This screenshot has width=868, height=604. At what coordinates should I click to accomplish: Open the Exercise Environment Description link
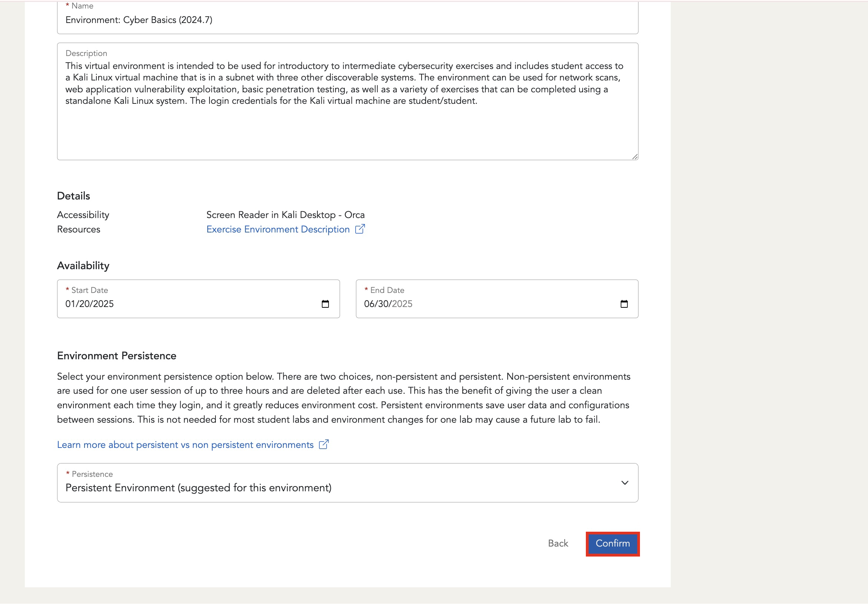pos(278,230)
